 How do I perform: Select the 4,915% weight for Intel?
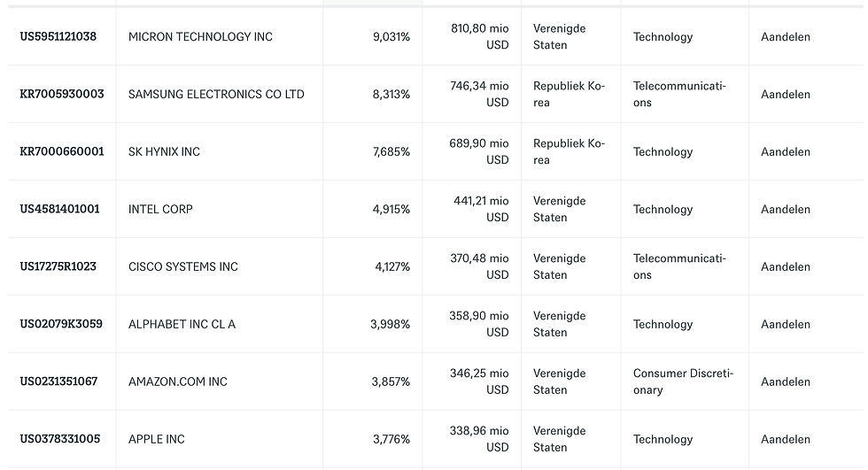pos(391,209)
